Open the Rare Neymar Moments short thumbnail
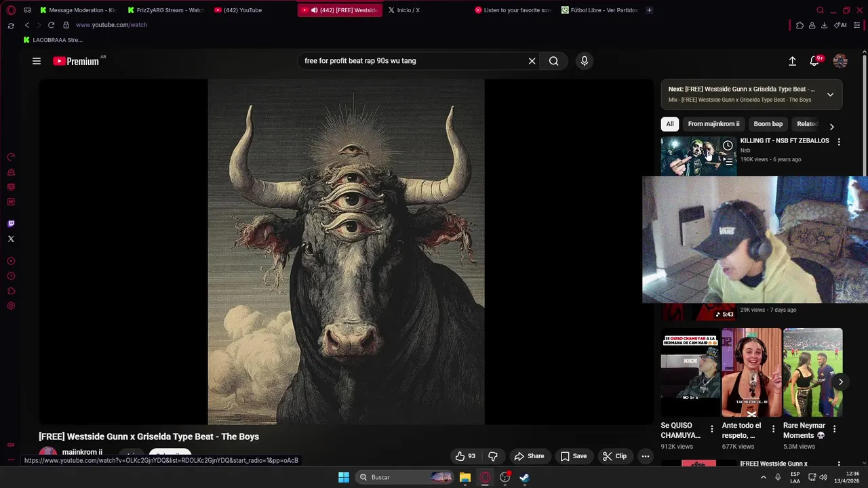The image size is (868, 488). pos(813,373)
